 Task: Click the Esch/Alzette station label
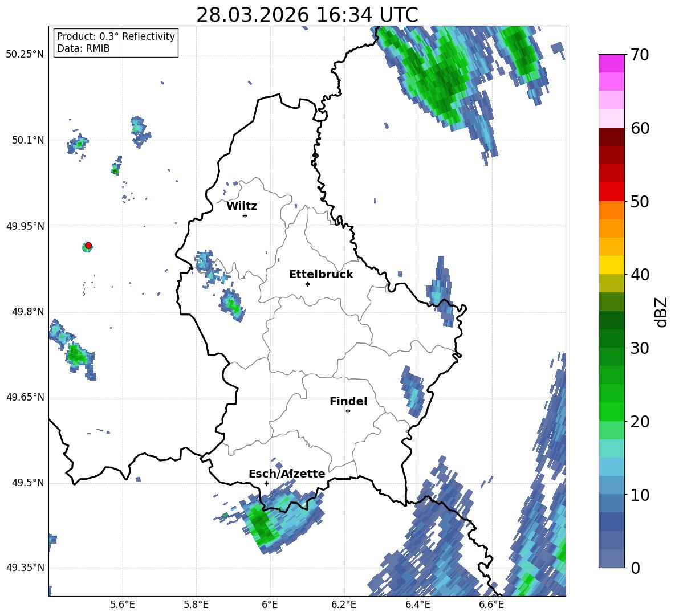coord(287,474)
